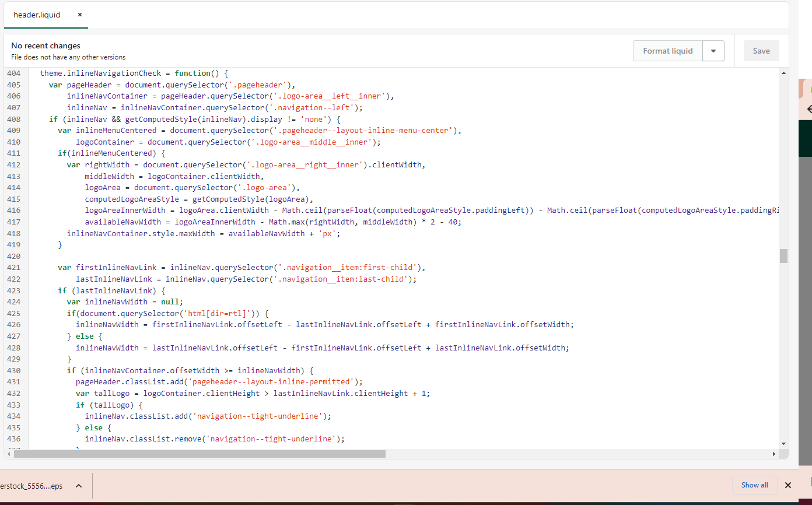Close the header.liquid tab
The height and width of the screenshot is (505, 812).
(80, 15)
